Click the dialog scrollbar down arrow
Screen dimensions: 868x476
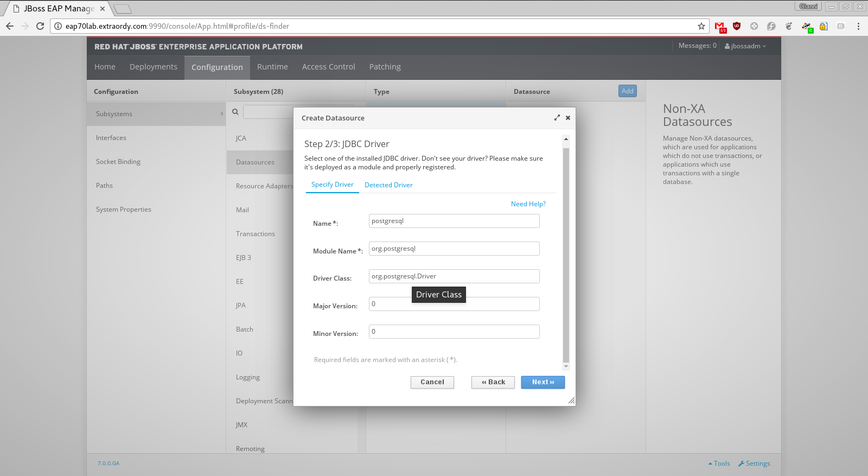click(x=566, y=367)
